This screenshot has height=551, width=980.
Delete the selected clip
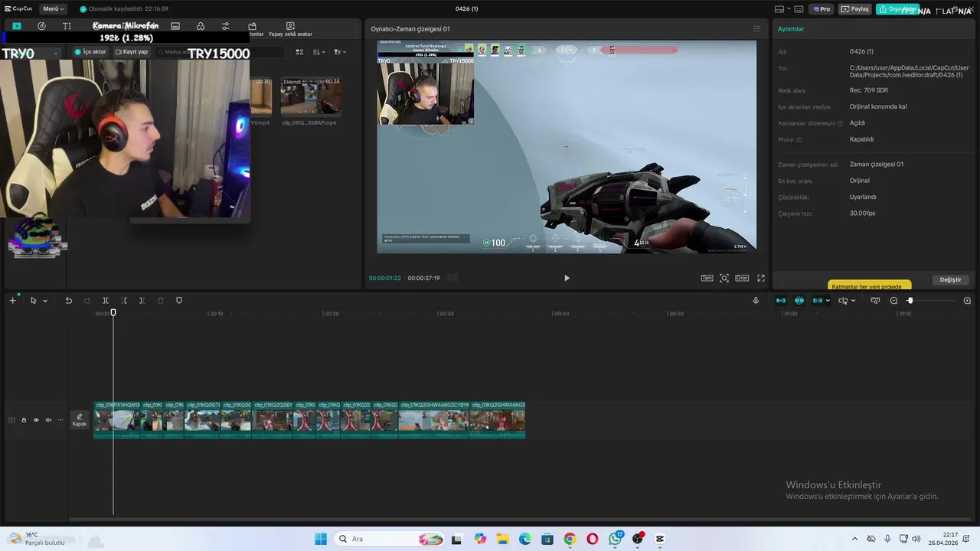pyautogui.click(x=161, y=301)
